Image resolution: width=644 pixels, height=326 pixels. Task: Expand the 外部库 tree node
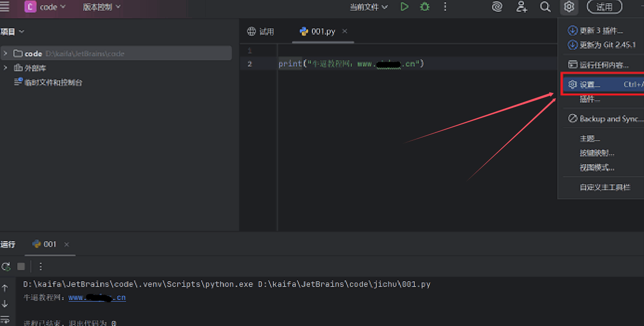[5, 68]
